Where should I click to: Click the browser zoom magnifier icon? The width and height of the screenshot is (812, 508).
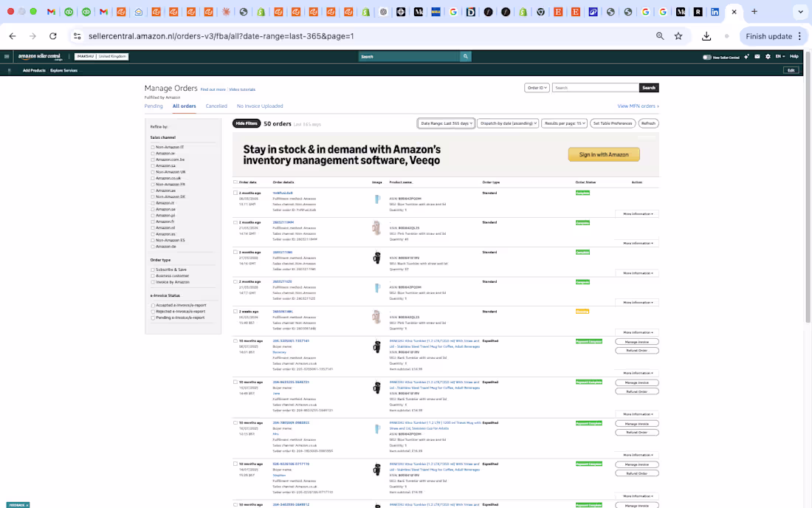(660, 36)
